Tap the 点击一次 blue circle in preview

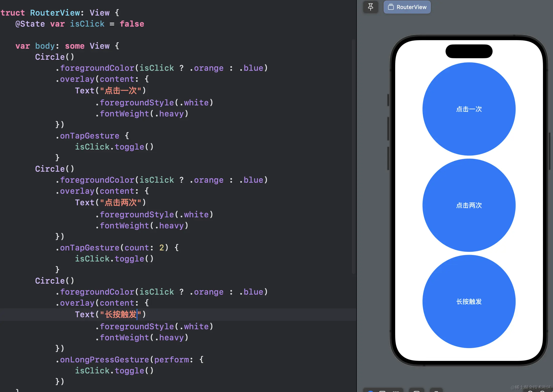coord(469,109)
